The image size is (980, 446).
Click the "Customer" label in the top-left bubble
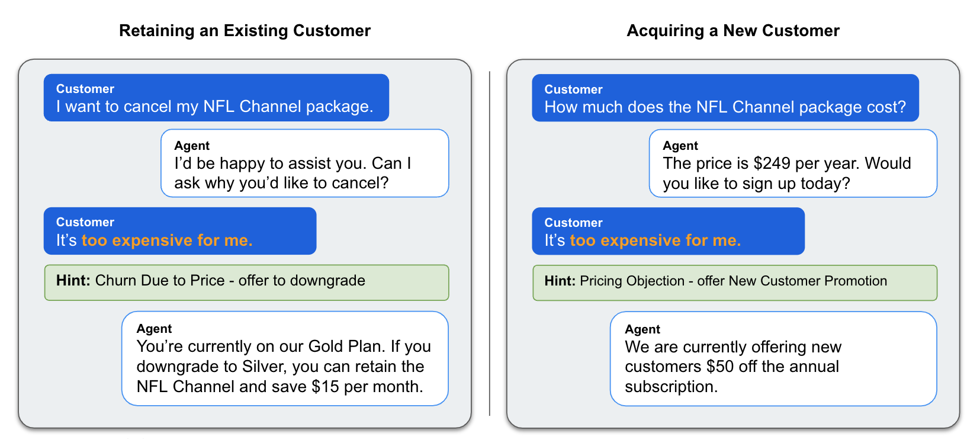click(85, 89)
